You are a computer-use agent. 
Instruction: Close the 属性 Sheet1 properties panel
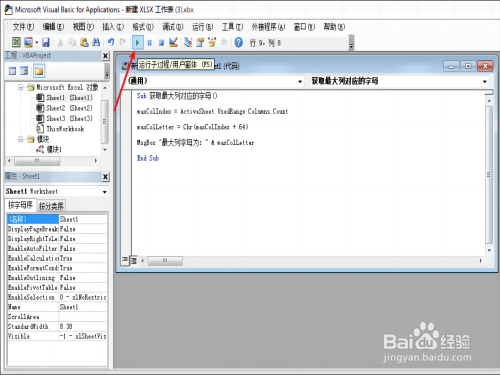[x=105, y=177]
